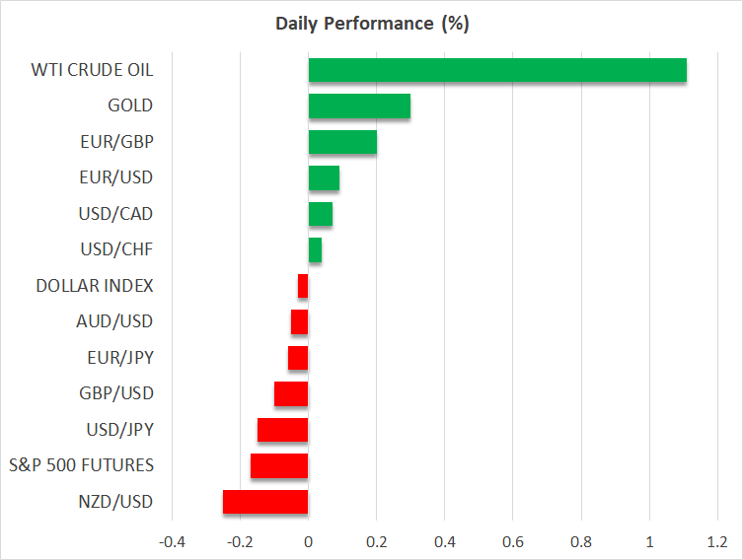Select the Gold green bar
Image resolution: width=743 pixels, height=560 pixels.
tap(359, 105)
